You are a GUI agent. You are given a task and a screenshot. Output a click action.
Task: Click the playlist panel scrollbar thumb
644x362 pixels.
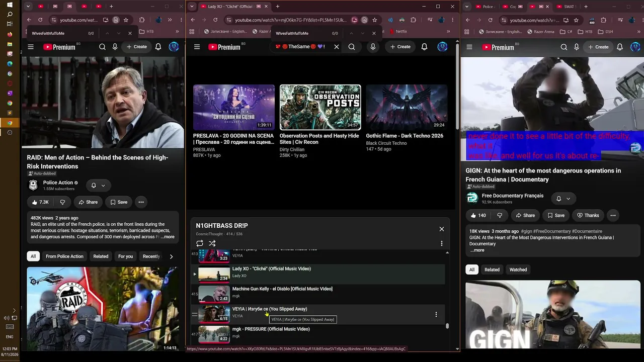tap(447, 326)
